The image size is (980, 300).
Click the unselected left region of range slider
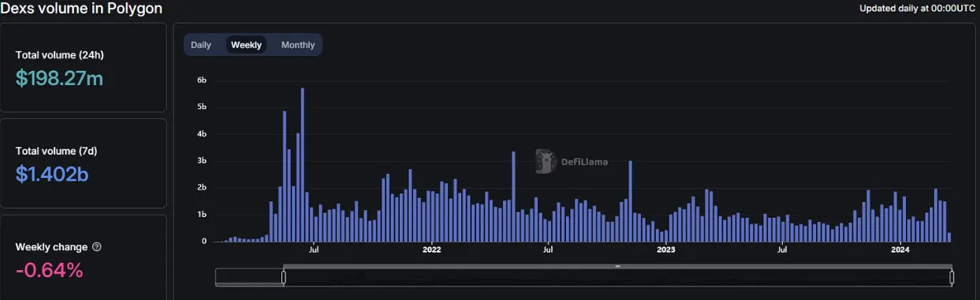point(249,277)
